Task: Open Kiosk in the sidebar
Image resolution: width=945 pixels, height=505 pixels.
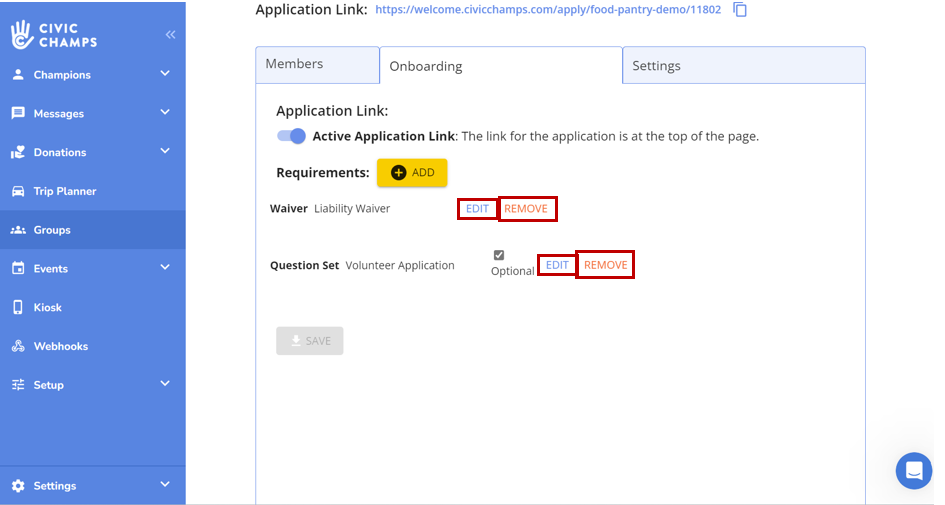Action: 47,308
